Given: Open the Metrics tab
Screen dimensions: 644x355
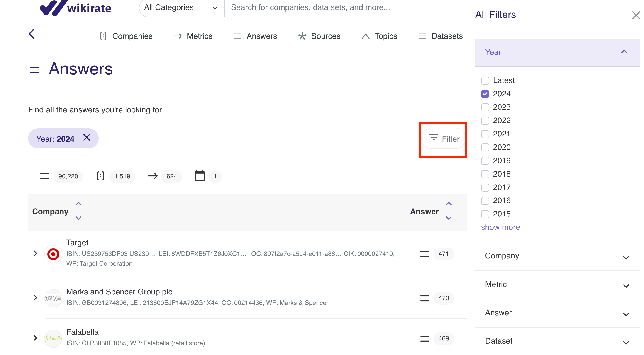Looking at the screenshot, I should (193, 36).
